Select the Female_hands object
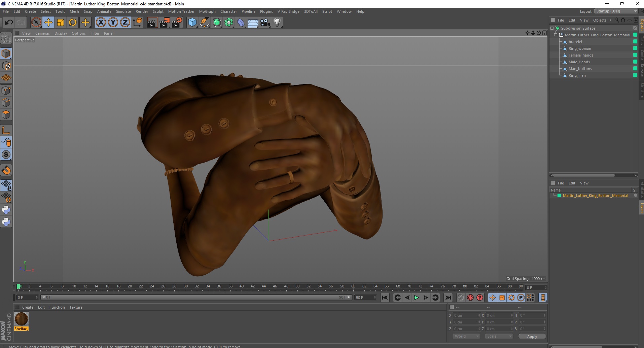The image size is (644, 348). coord(581,55)
